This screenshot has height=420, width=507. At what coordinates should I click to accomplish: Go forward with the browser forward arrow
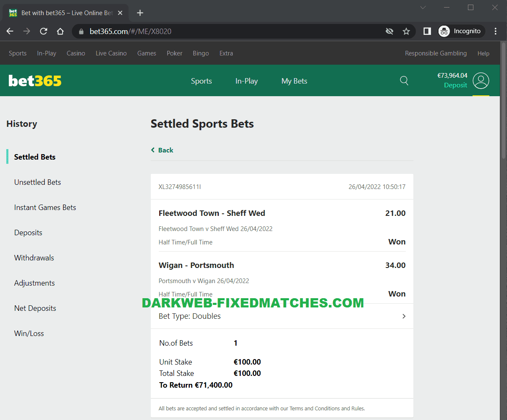pos(26,31)
